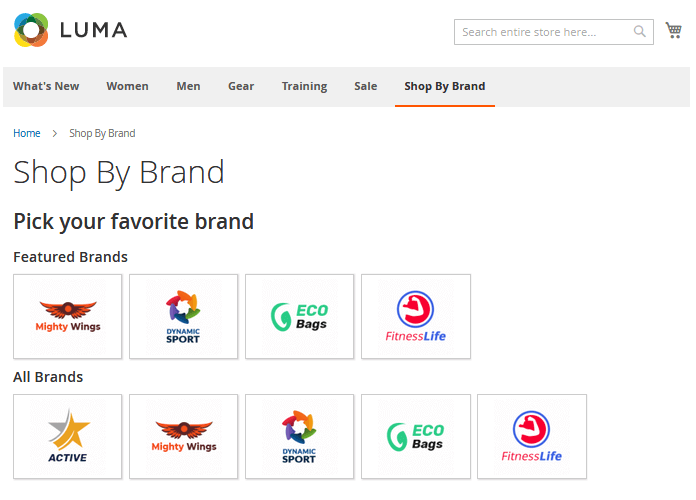The height and width of the screenshot is (500, 696).
Task: Open the Training menu
Action: 304,86
